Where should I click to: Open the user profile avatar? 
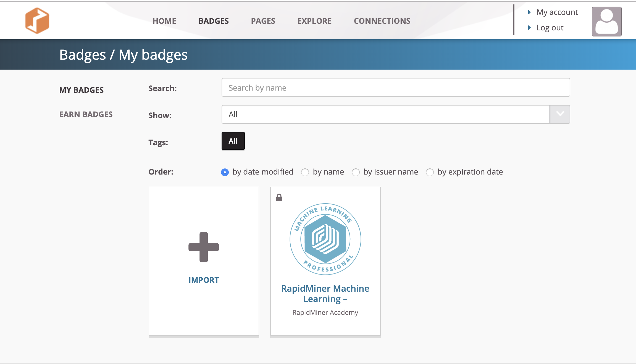(606, 22)
